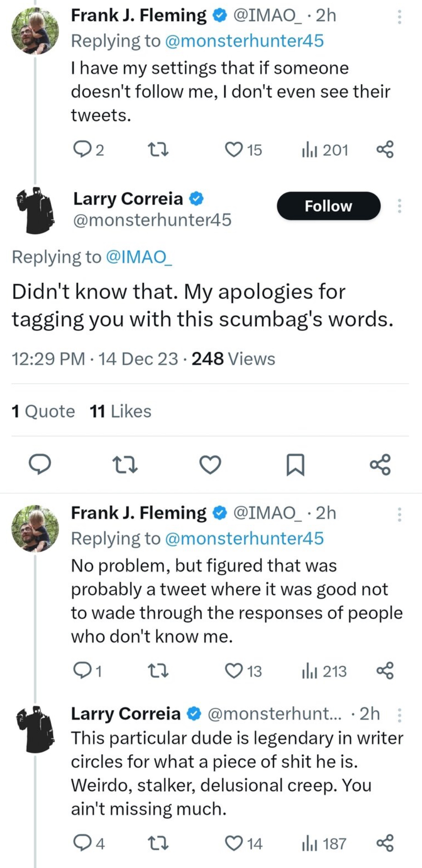The width and height of the screenshot is (422, 868).
Task: Open Frank J. Fleming's top profile picture
Action: [35, 31]
